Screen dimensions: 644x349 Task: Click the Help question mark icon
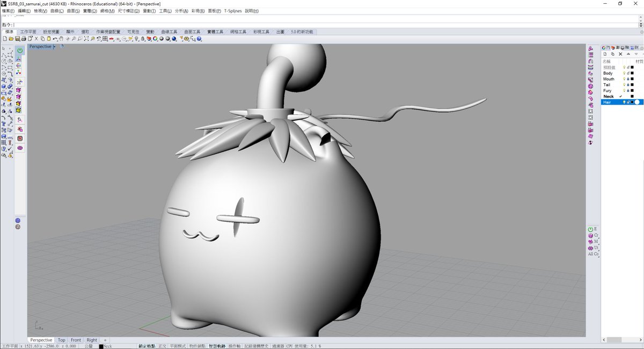click(x=200, y=39)
